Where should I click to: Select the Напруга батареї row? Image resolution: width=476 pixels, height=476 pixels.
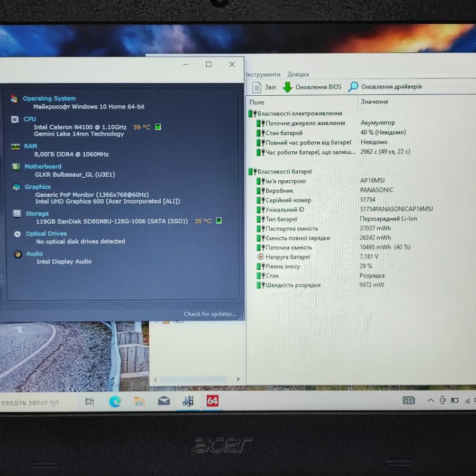pos(317,257)
